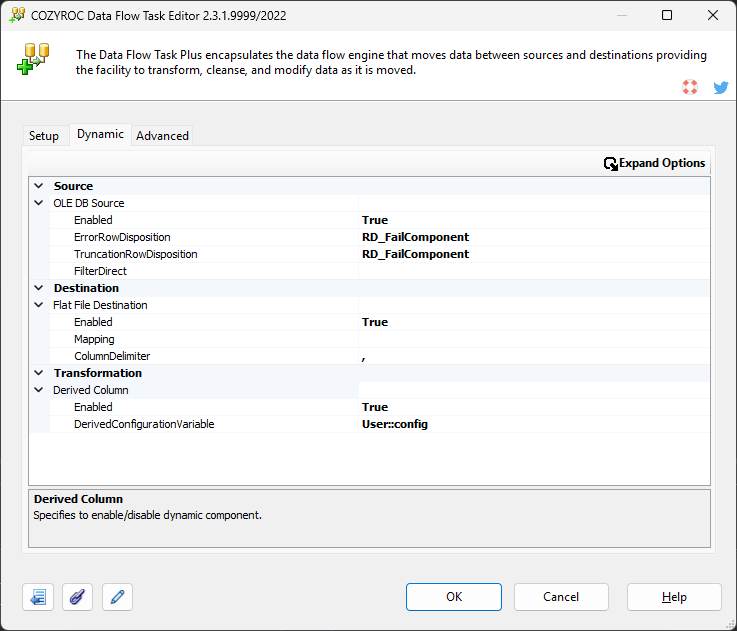Open the Twitter bird icon link
The width and height of the screenshot is (737, 631).
pos(721,87)
